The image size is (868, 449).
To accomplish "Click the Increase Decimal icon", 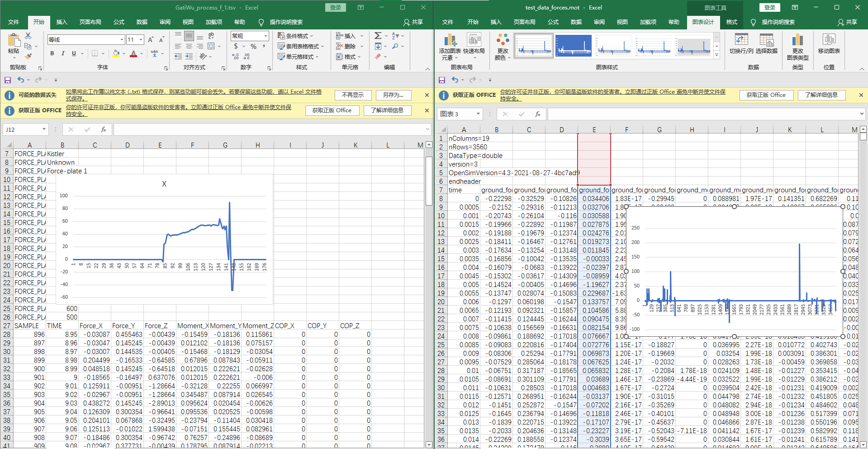I will [235, 57].
